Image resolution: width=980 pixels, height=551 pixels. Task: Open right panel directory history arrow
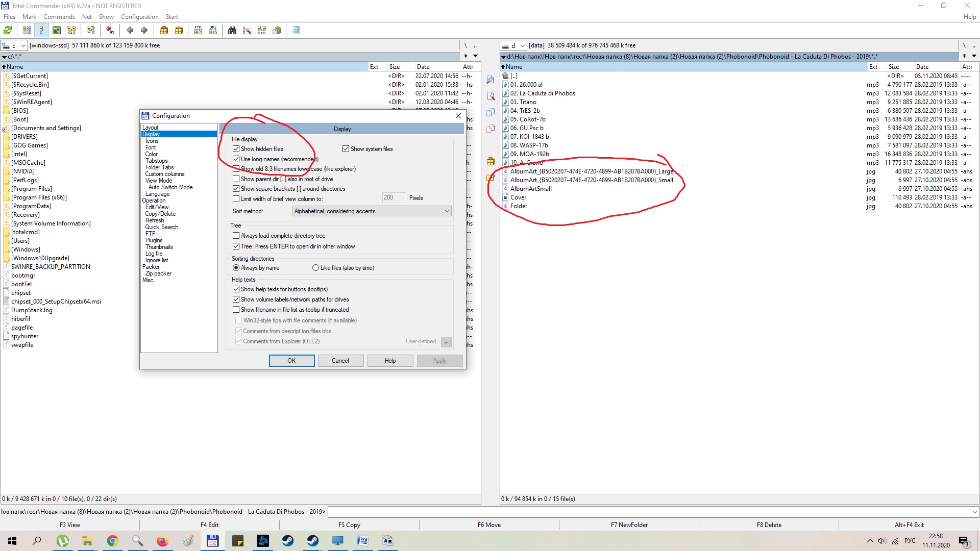[974, 56]
